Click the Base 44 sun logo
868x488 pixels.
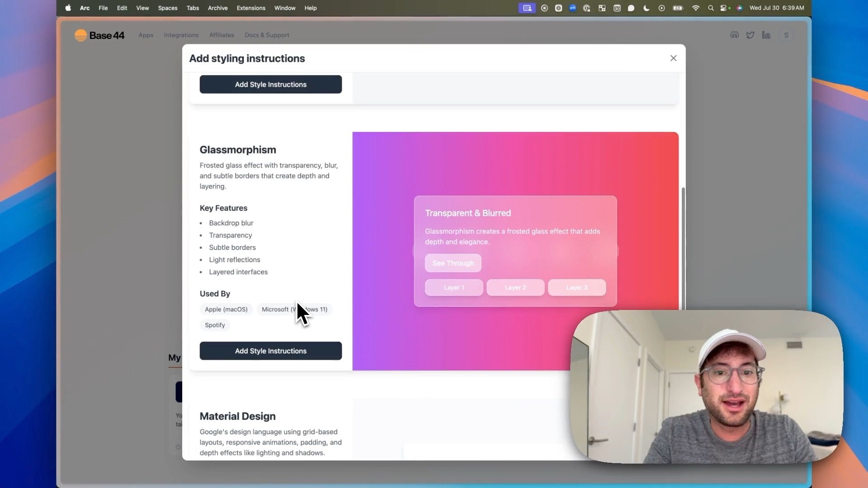point(80,35)
